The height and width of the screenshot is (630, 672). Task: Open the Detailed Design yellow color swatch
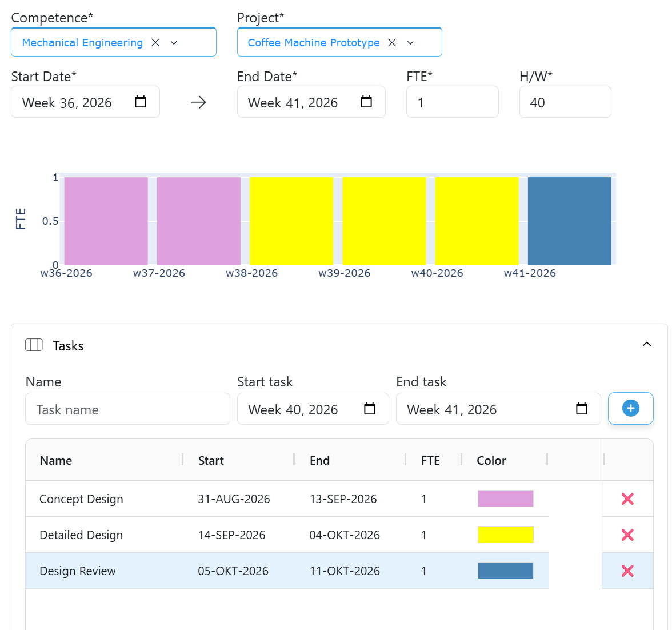point(506,535)
